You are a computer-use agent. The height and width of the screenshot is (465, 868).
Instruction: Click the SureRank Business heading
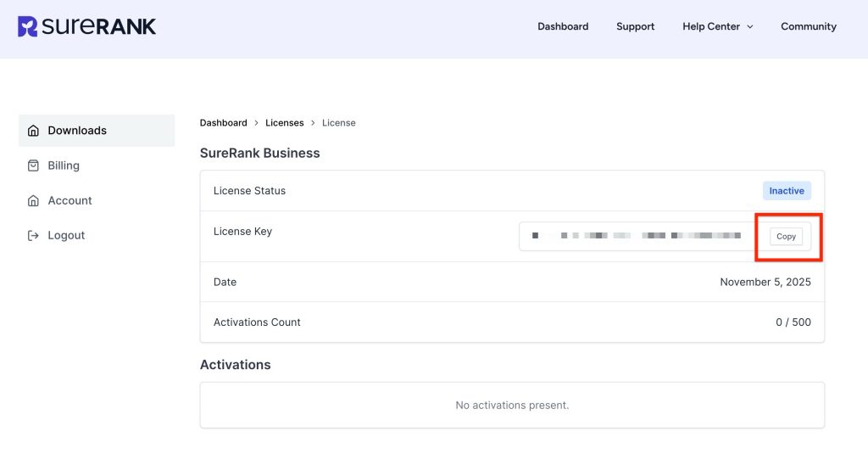(259, 154)
